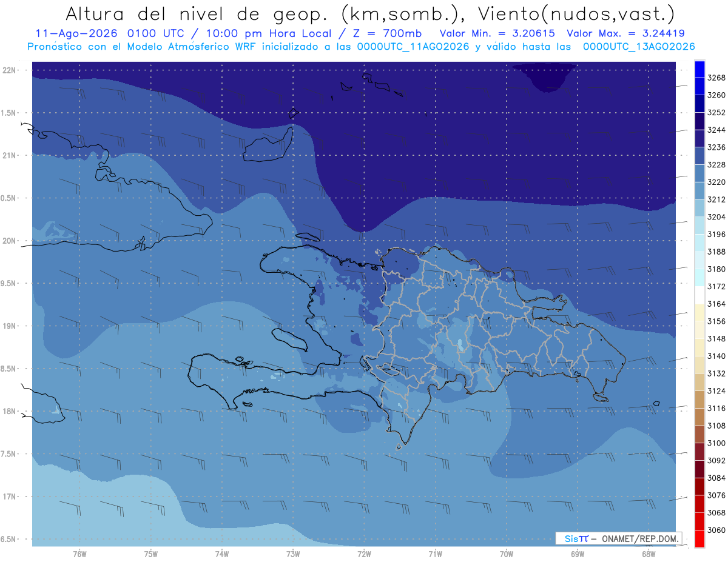Click the 75W longitude label
The height and width of the screenshot is (562, 728).
tap(151, 554)
